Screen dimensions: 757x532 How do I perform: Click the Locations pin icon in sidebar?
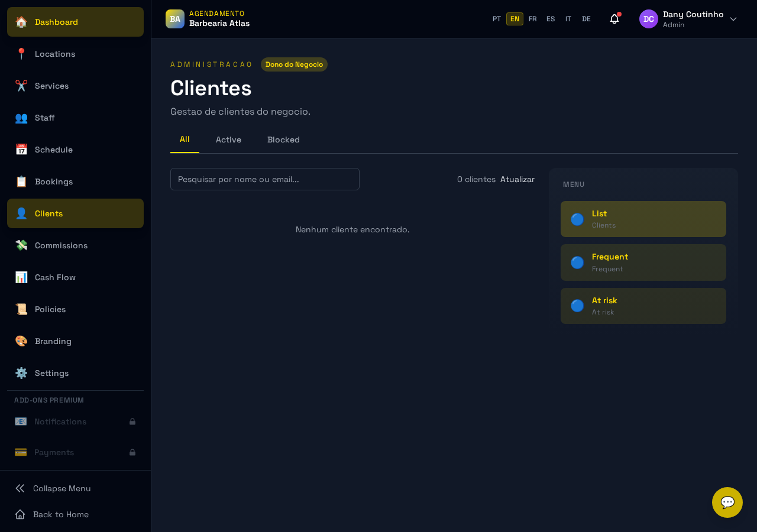point(21,54)
